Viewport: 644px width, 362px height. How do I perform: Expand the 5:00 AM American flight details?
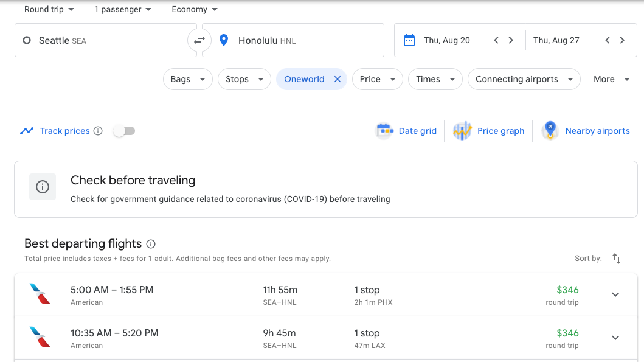[x=615, y=294]
